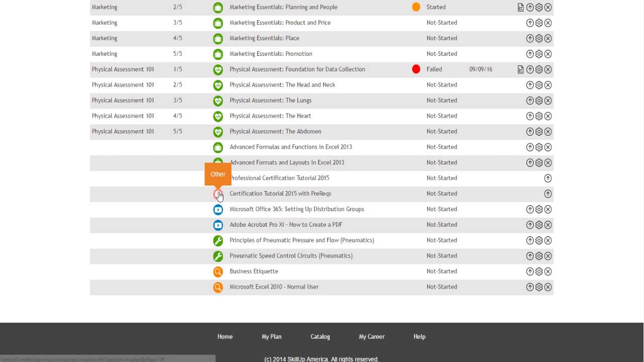This screenshot has width=644, height=362.
Task: Click Not-Started status for Marketing Essentials: Place
Action: [442, 38]
